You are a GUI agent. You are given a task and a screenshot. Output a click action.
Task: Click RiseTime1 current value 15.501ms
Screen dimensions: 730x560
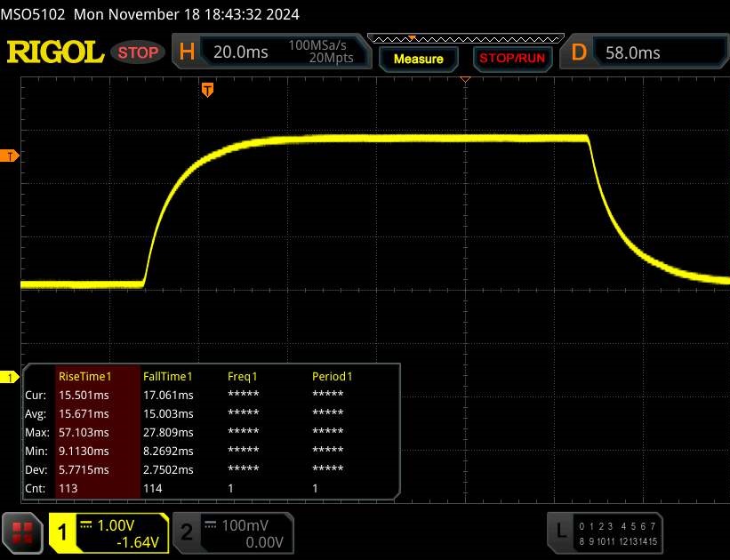[84, 396]
